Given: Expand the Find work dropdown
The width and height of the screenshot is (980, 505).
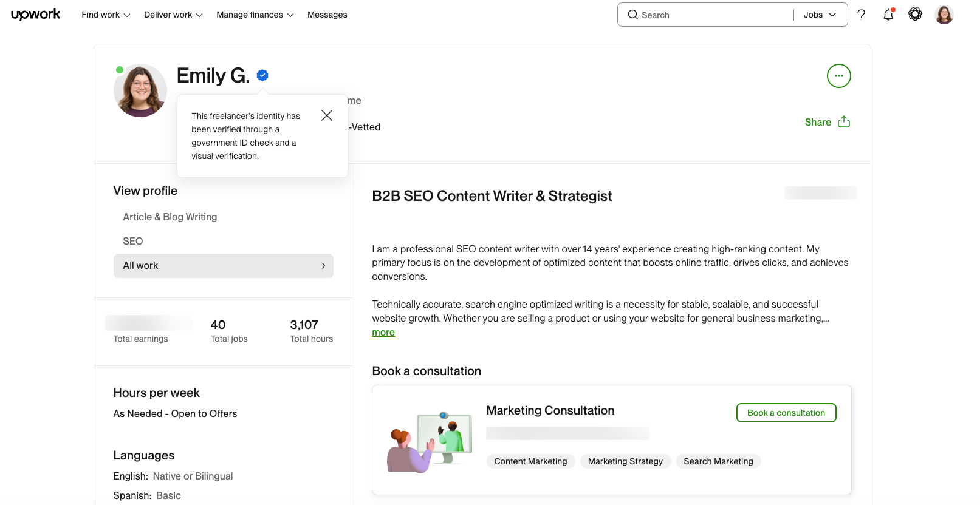Looking at the screenshot, I should click(106, 15).
